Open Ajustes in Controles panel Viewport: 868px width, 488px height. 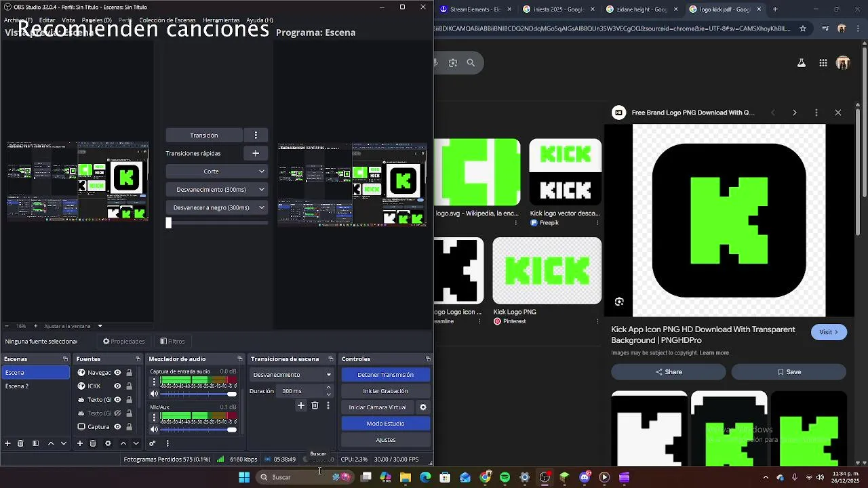[385, 440]
